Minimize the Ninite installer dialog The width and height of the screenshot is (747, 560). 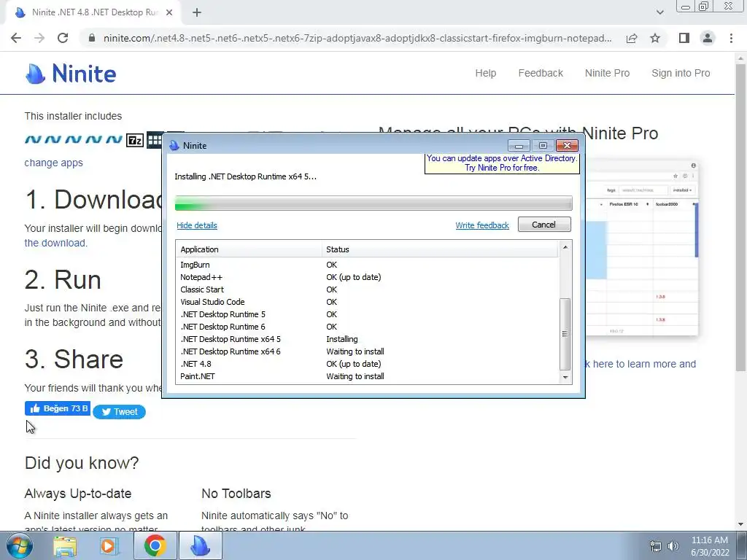point(519,145)
